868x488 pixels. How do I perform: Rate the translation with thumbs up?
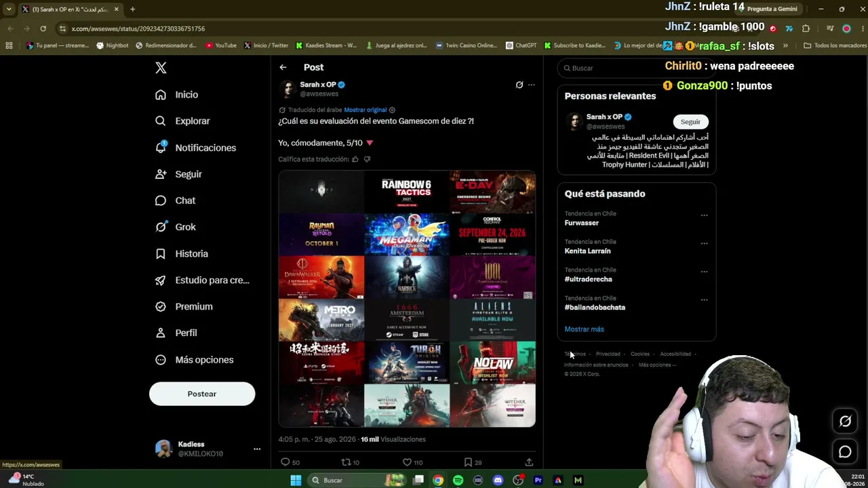coord(355,159)
